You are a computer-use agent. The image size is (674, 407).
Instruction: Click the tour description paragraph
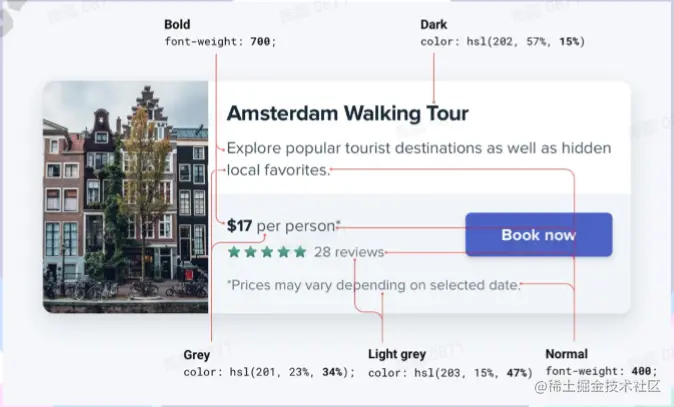pyautogui.click(x=419, y=159)
